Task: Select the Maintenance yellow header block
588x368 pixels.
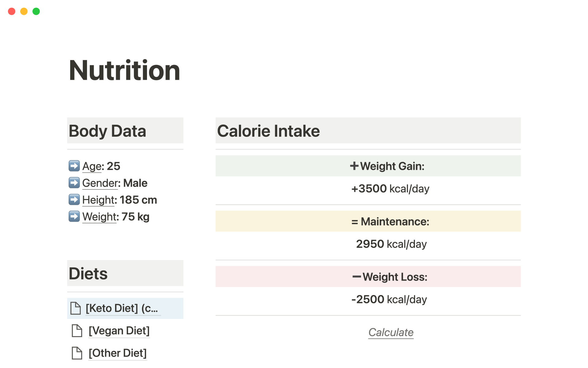Action: (368, 221)
